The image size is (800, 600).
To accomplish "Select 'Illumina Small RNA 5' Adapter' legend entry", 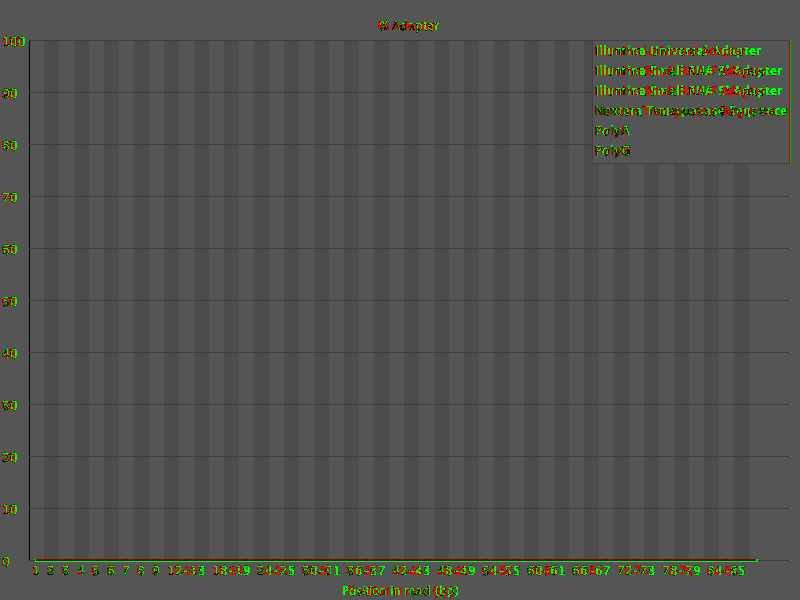I will click(689, 91).
